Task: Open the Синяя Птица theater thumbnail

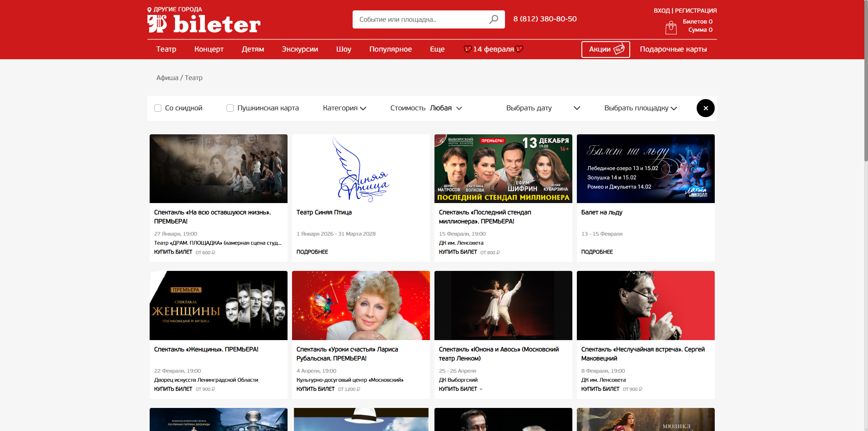Action: [361, 169]
